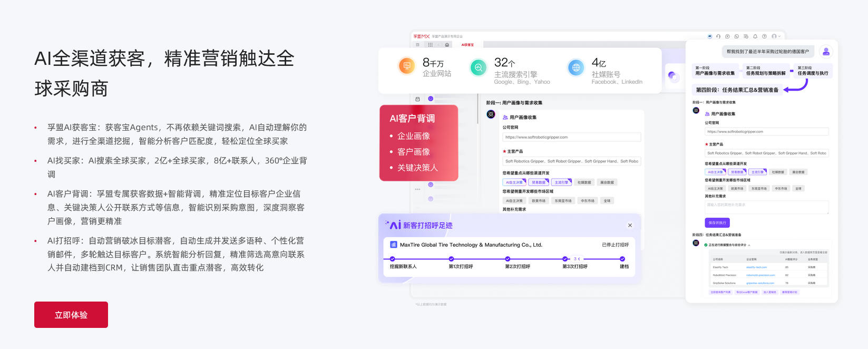868x349 pixels.
Task: Click 公司官网 URL field in middle panel
Action: tap(572, 137)
